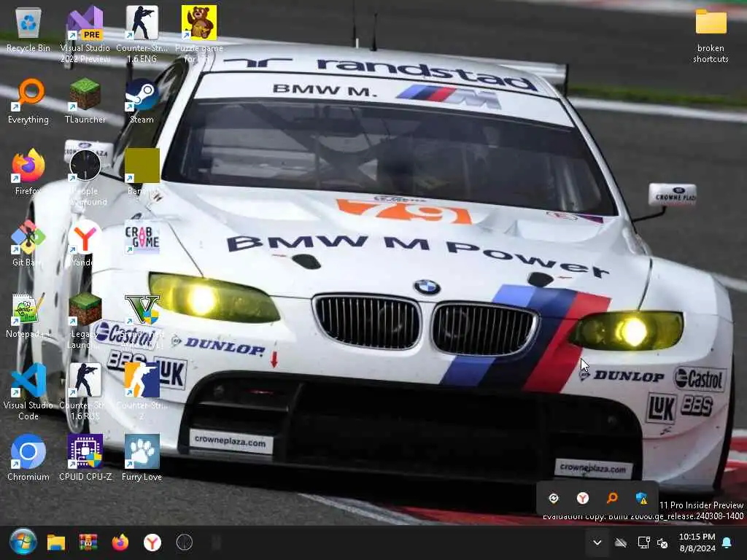This screenshot has width=747, height=560.
Task: Open Counter-Strike 1.6 ENG desktop shortcut
Action: pyautogui.click(x=142, y=34)
